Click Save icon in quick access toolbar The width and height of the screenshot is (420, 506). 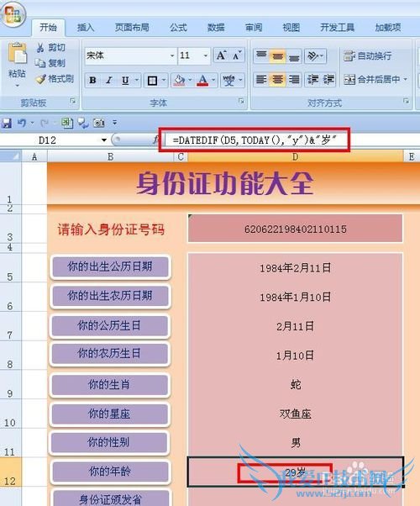7,123
